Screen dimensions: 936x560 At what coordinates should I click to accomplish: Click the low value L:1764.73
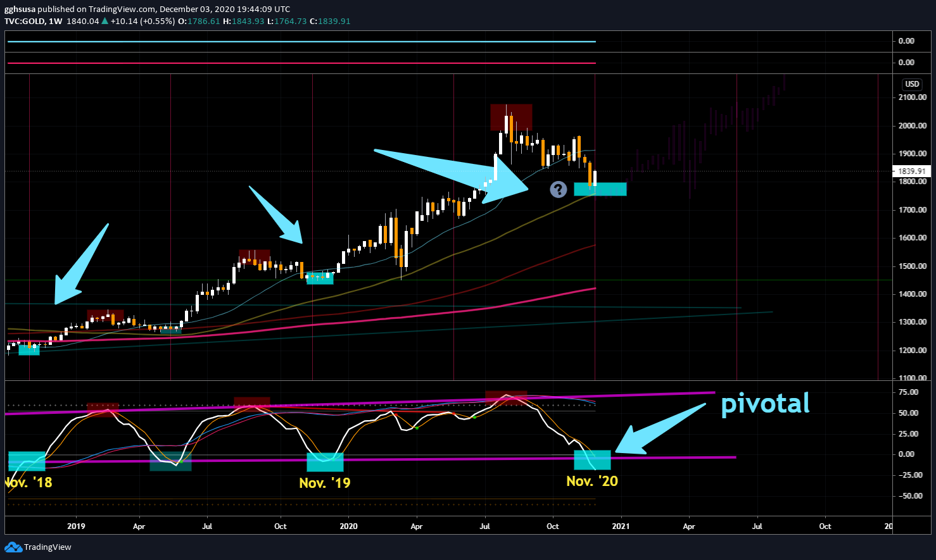click(x=286, y=21)
